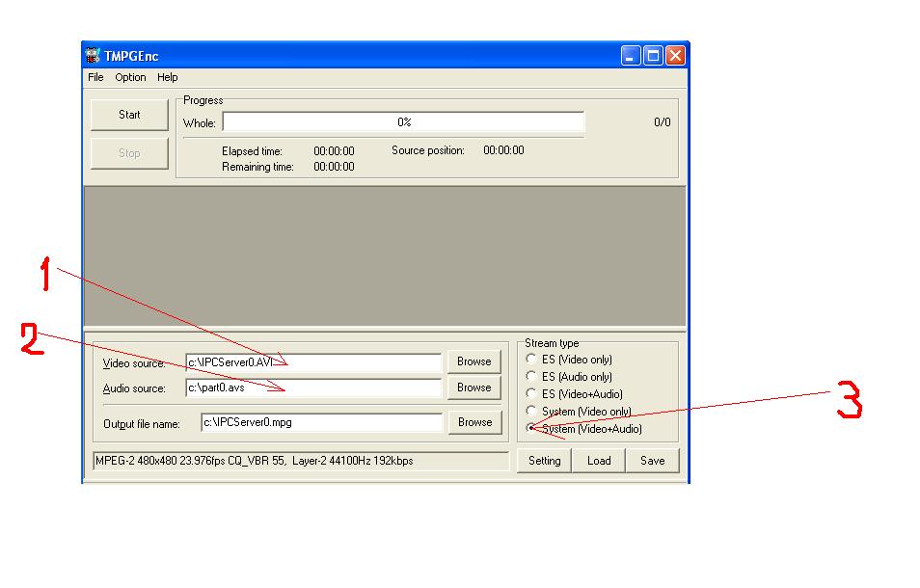Open the Setting dialog button
The height and width of the screenshot is (588, 920).
pos(544,461)
